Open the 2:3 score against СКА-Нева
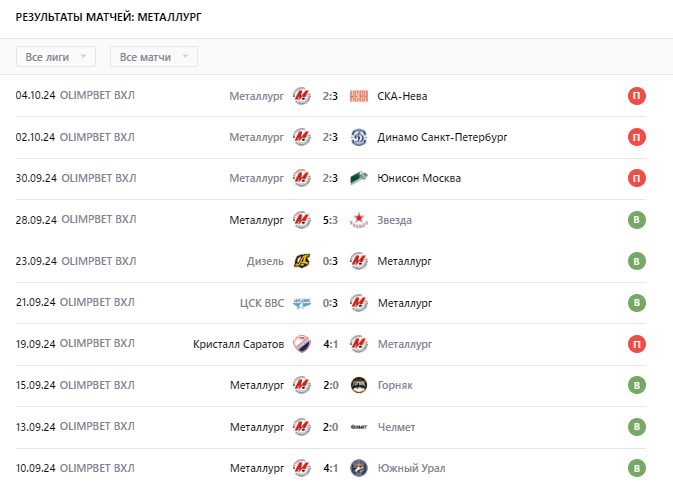 coord(330,96)
